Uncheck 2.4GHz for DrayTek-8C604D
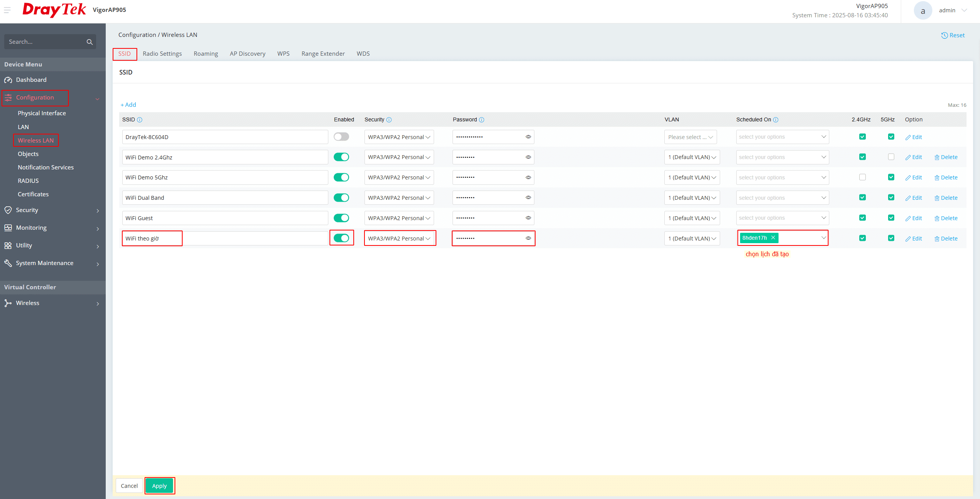Screen dimensions: 980x499 [862, 137]
